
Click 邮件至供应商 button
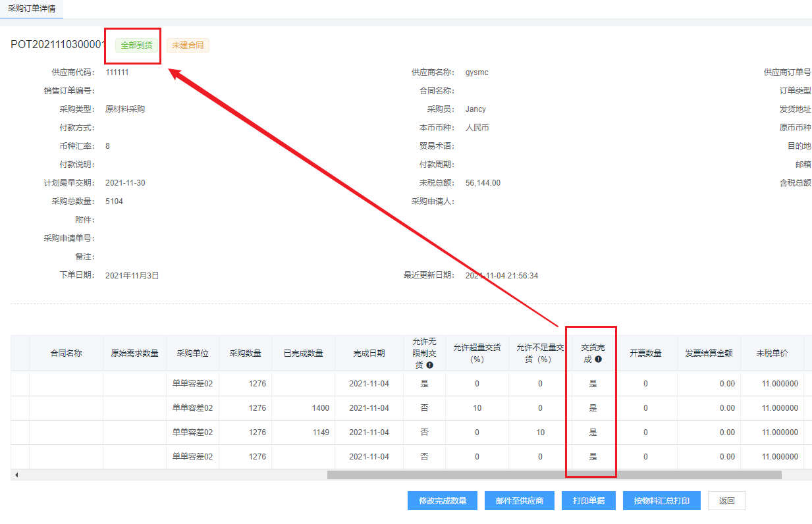coord(520,501)
